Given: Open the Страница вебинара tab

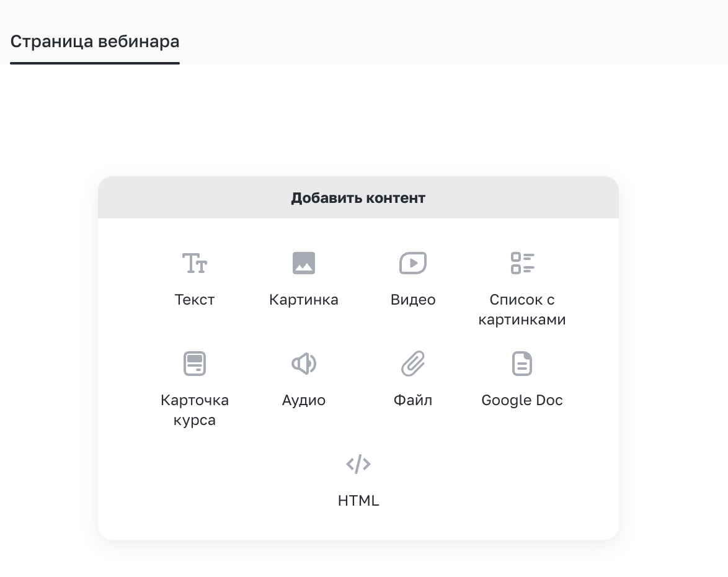Looking at the screenshot, I should [95, 42].
